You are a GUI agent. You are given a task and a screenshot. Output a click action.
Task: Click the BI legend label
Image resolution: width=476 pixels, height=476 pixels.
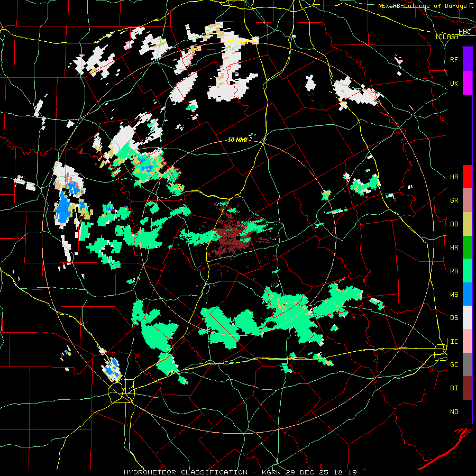pos(454,388)
